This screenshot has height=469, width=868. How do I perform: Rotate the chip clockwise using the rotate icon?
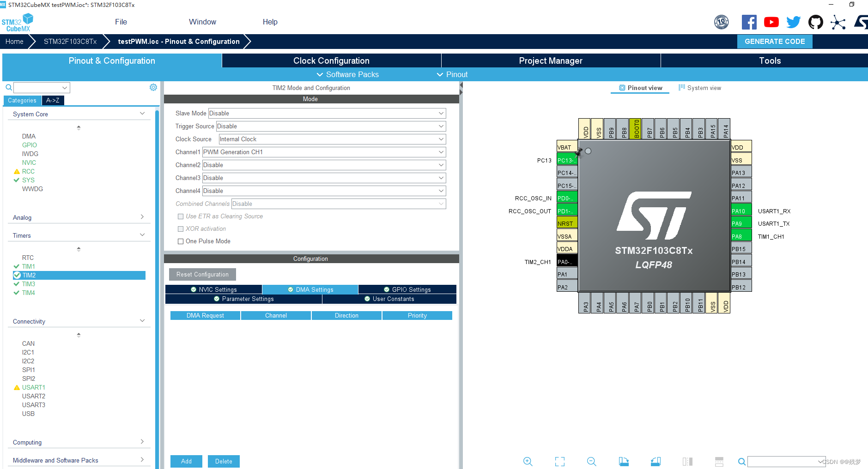pos(623,461)
